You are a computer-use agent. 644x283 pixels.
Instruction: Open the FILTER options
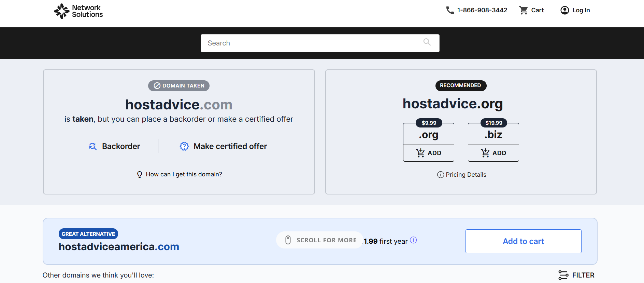[583, 275]
